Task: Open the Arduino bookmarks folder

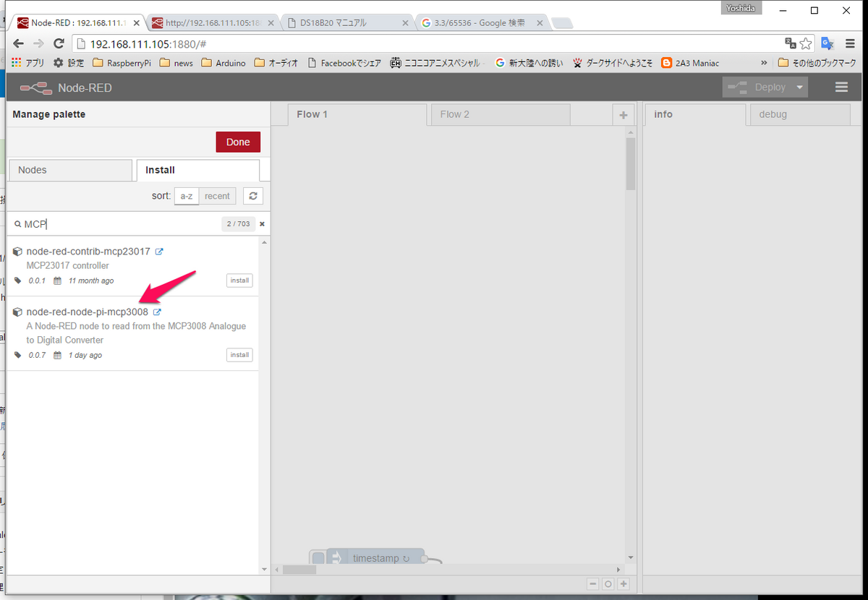Action: tap(224, 63)
